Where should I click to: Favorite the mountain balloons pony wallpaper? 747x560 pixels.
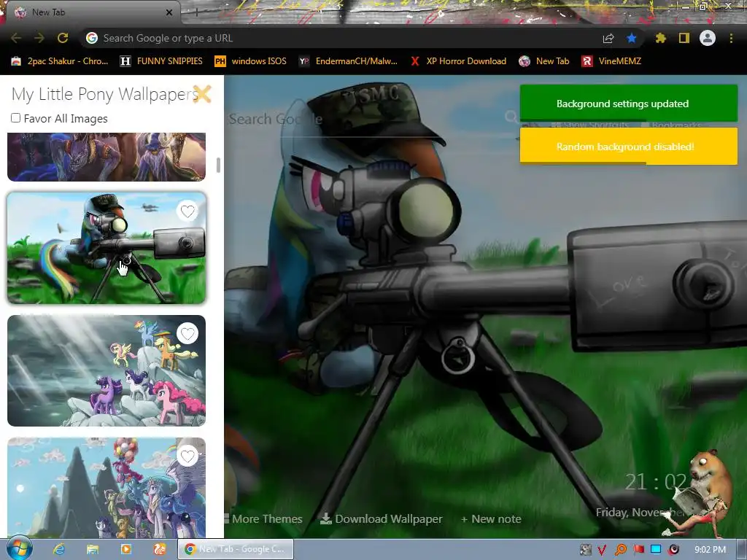point(187,456)
